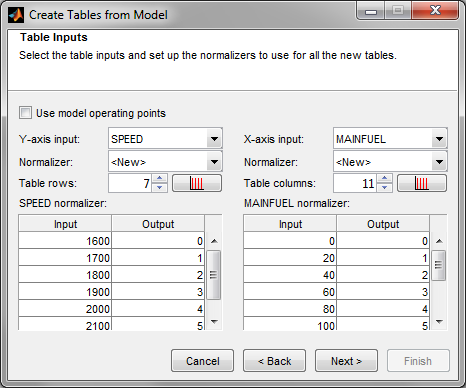Screen dimensions: 466x388
Task: Select the MAINFUEL input cell 20
Action: [290, 258]
